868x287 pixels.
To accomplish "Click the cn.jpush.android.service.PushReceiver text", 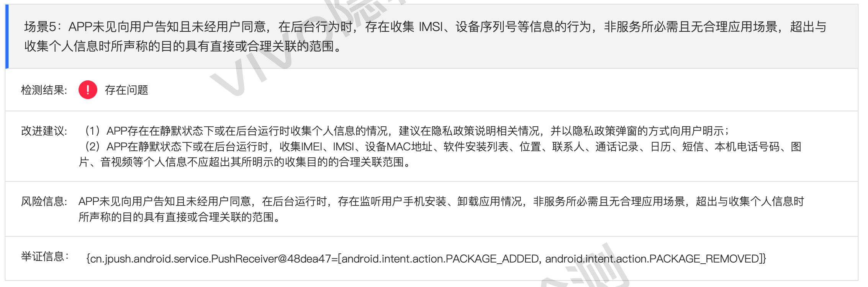I will point(184,259).
